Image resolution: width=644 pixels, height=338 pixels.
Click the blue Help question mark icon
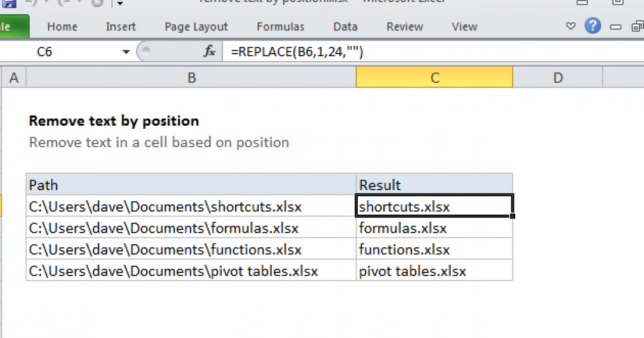pos(593,26)
